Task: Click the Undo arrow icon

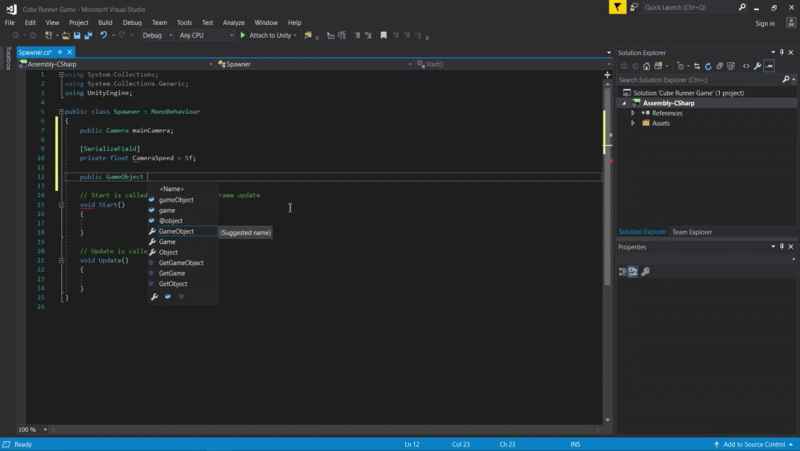Action: (x=104, y=35)
